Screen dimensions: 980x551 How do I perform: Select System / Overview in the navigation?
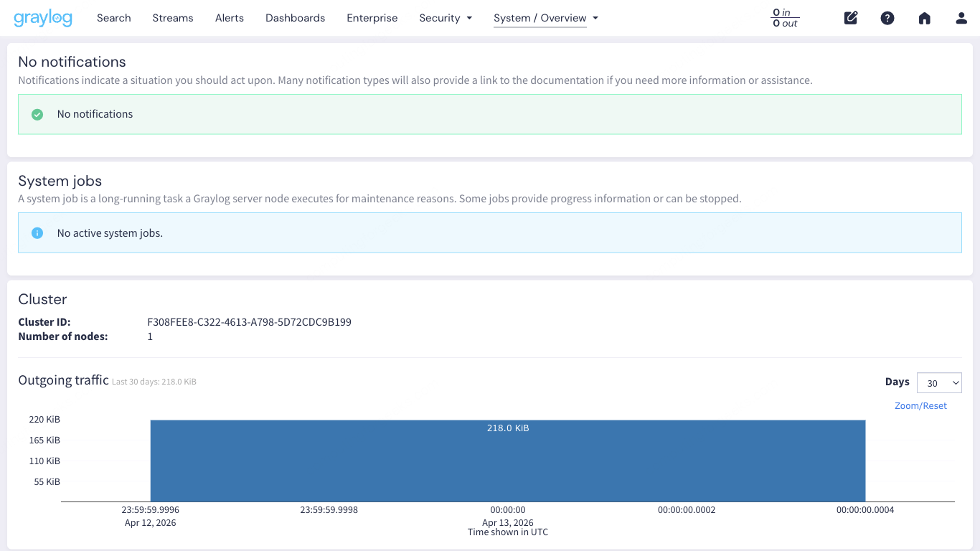point(540,18)
